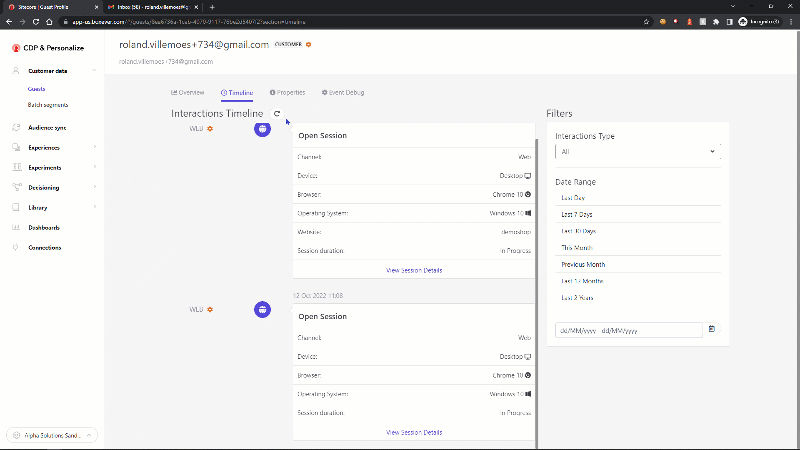Click the Experiments sidebar icon
Viewport: 800px width, 450px height.
pyautogui.click(x=17, y=167)
